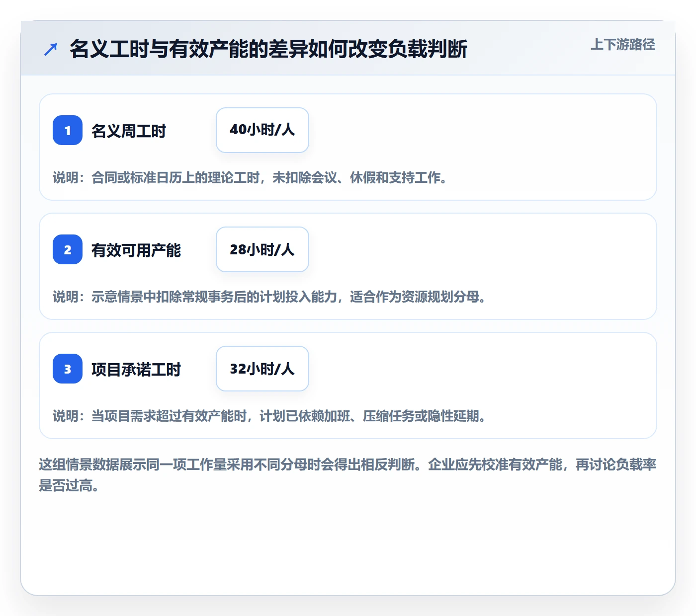
Task: Open the 上下游路径 label in the header
Action: [623, 44]
